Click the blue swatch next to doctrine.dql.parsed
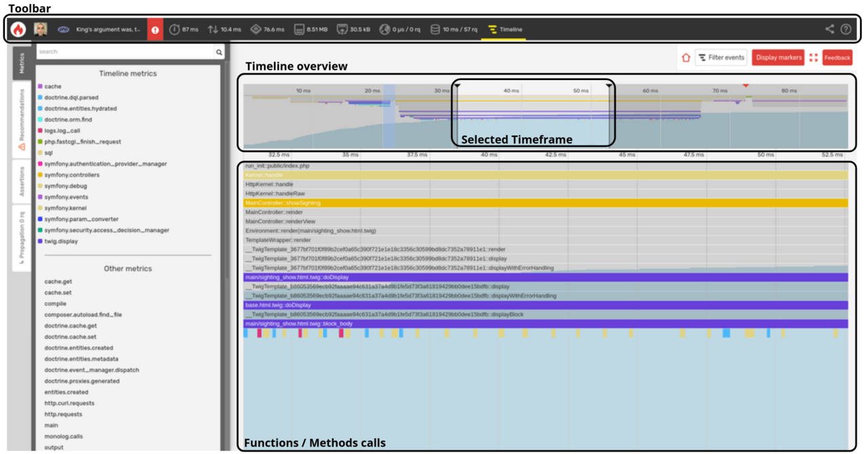 [x=40, y=98]
